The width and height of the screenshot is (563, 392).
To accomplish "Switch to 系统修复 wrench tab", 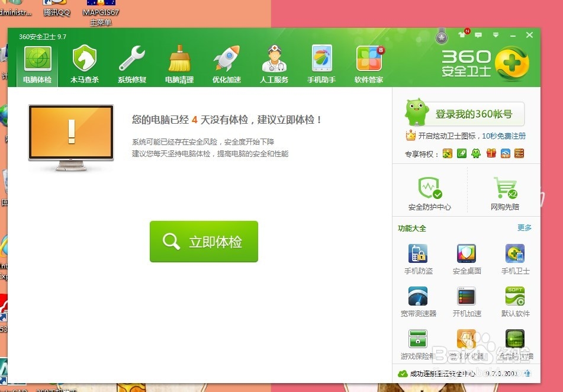I will 132,65.
